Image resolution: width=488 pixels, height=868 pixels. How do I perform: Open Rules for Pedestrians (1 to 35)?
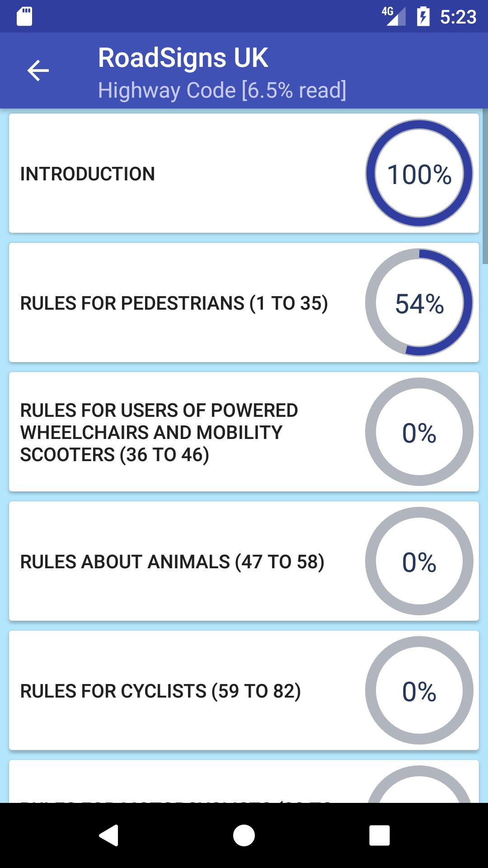tap(244, 302)
